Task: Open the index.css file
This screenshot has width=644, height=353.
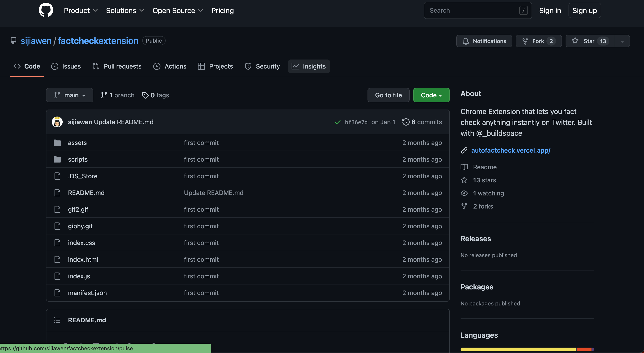Action: (82, 243)
